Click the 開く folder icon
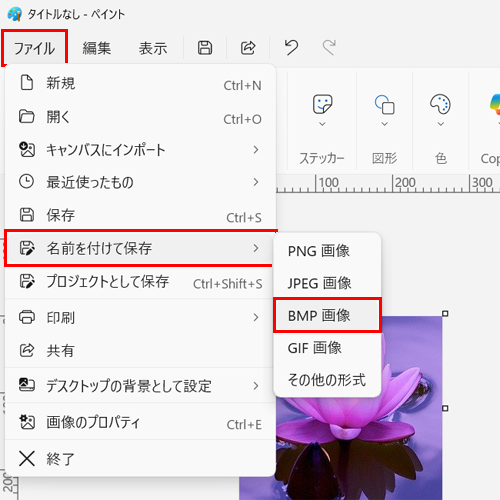The width and height of the screenshot is (500, 500). point(27,117)
